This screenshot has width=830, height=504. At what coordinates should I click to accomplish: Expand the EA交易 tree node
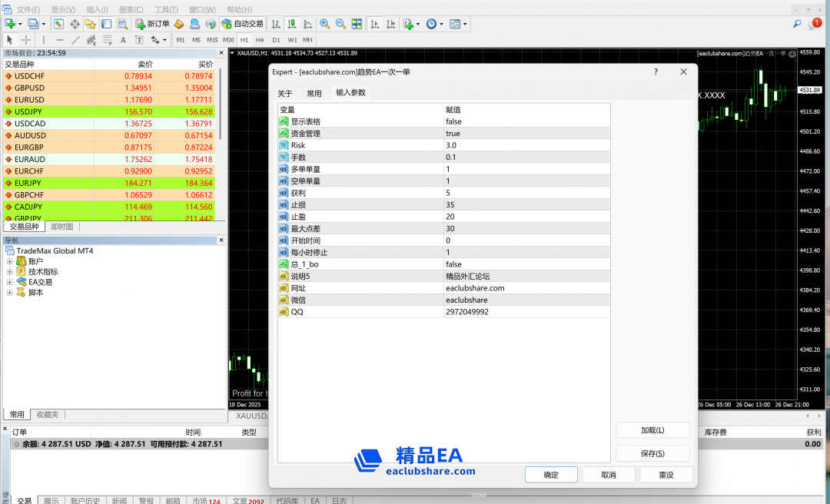(10, 282)
